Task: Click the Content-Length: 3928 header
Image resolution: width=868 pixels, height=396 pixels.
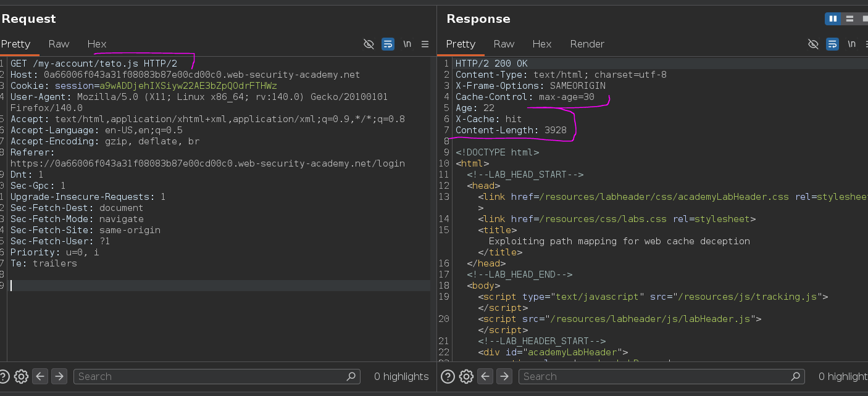Action: (x=511, y=130)
